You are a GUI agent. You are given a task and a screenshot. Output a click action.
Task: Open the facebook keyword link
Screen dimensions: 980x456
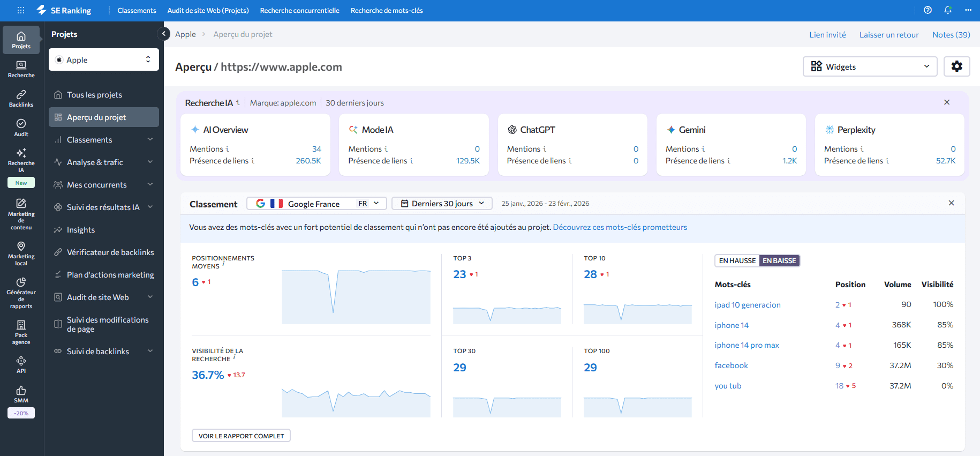[x=731, y=365]
